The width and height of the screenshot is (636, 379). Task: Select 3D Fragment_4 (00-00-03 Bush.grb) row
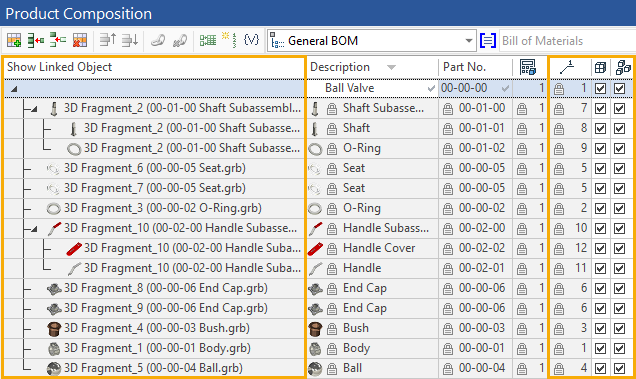154,328
